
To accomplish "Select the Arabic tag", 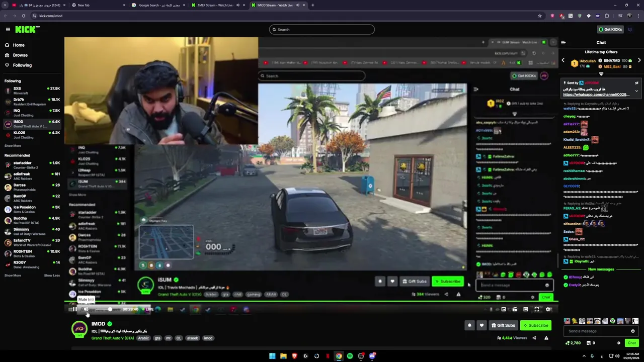I will [143, 338].
